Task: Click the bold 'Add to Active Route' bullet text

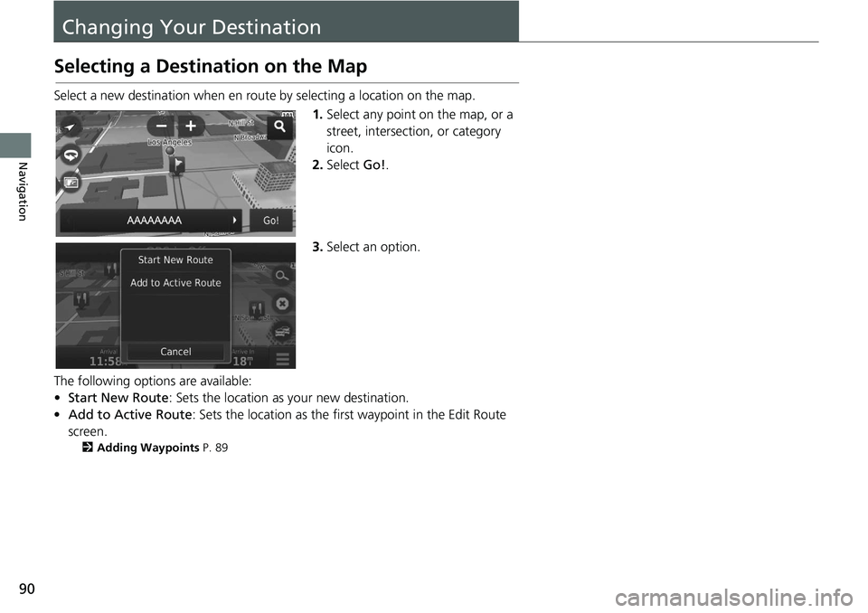Action: coord(130,415)
